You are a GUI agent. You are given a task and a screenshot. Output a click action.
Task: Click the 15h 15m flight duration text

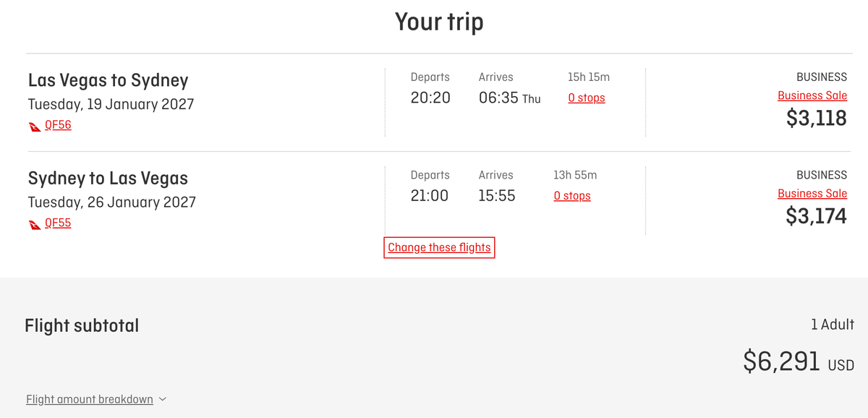coord(586,77)
